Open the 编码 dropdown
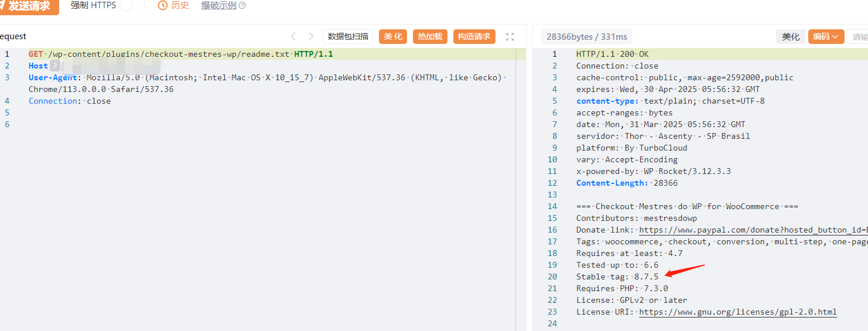 826,37
